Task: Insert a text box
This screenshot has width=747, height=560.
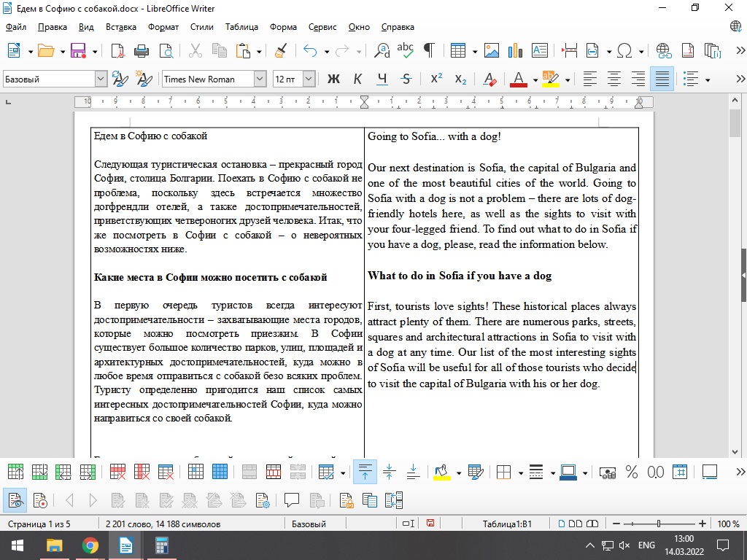Action: 539,50
